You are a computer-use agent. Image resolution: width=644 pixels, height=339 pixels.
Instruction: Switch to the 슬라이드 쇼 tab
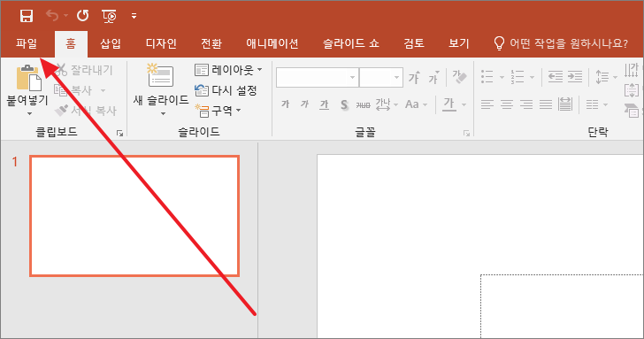click(350, 43)
